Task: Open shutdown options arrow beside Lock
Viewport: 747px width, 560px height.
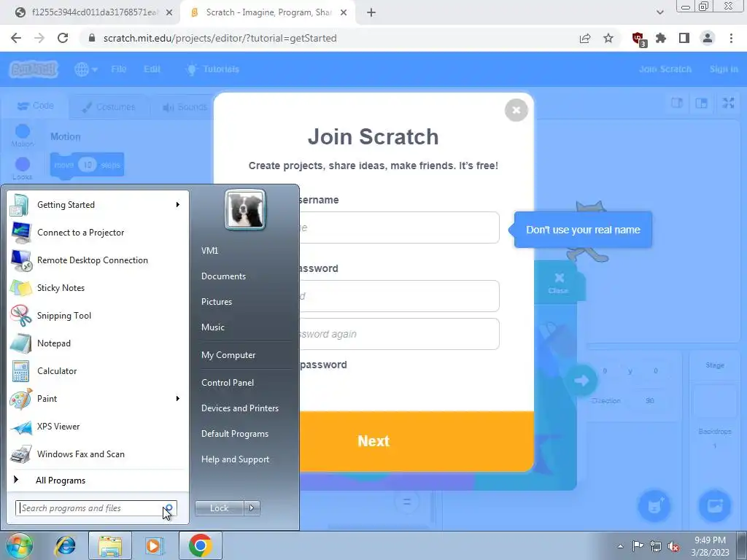Action: point(252,508)
